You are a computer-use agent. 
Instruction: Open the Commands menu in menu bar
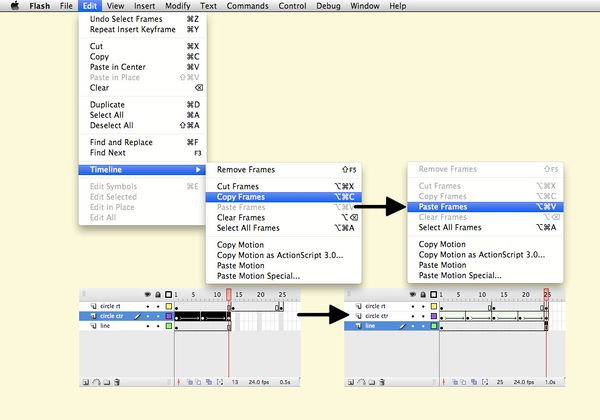click(x=247, y=6)
